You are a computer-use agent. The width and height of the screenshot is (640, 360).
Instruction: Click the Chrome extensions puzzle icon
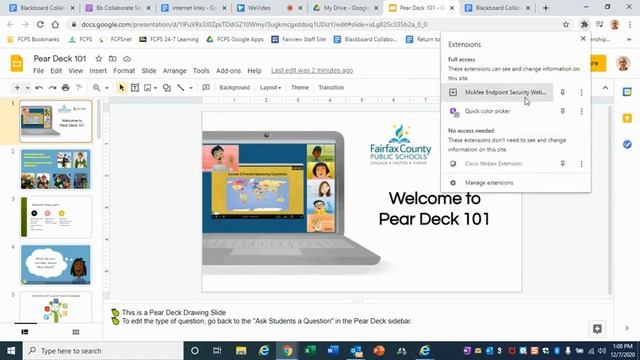click(x=584, y=24)
